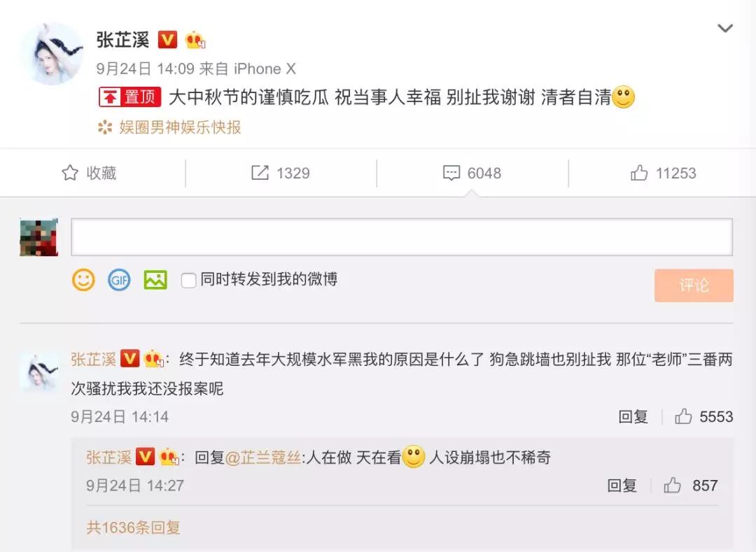Submit using the orange 评论 button
Viewport: 756px width, 552px height.
point(694,285)
